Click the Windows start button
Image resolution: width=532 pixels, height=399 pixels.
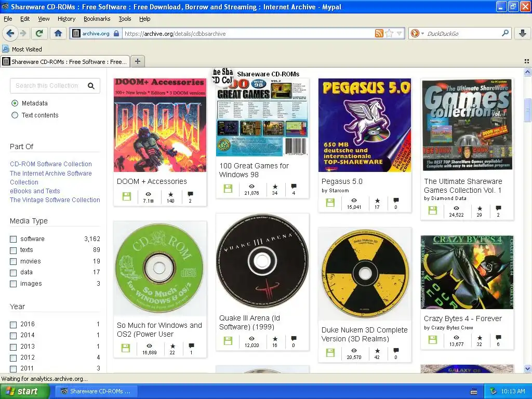tap(25, 391)
